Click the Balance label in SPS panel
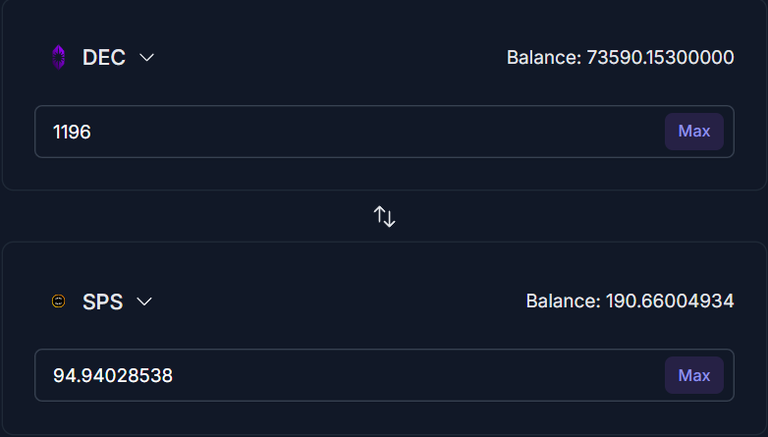Viewport: 768px width, 437px height. (563, 301)
